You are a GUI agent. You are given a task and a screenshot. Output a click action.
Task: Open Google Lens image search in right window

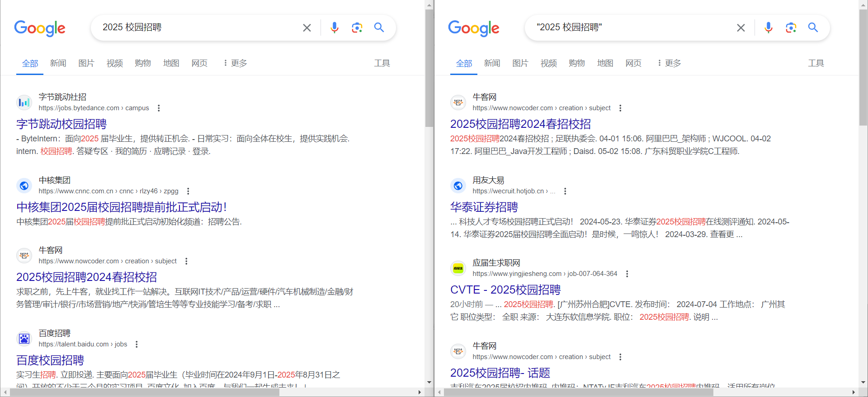tap(791, 28)
